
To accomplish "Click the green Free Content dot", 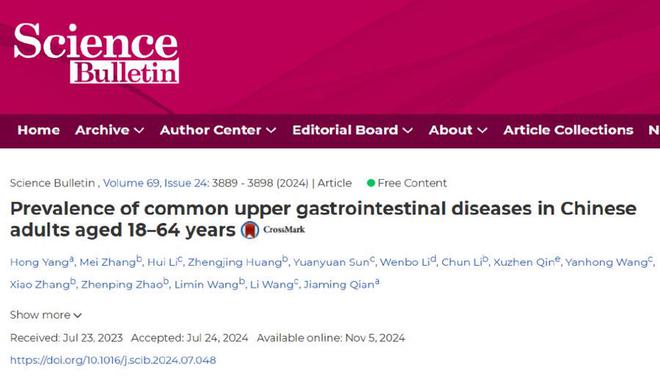I will [371, 183].
